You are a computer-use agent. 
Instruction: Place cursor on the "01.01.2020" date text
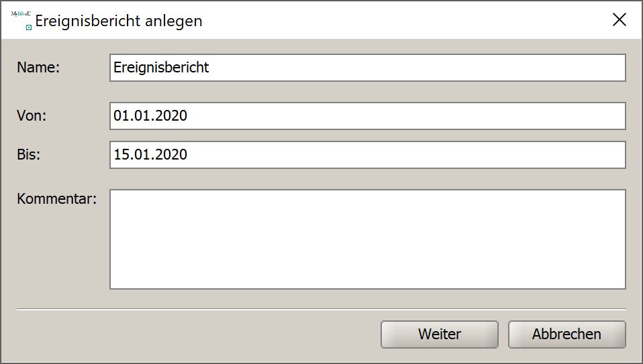click(x=150, y=116)
